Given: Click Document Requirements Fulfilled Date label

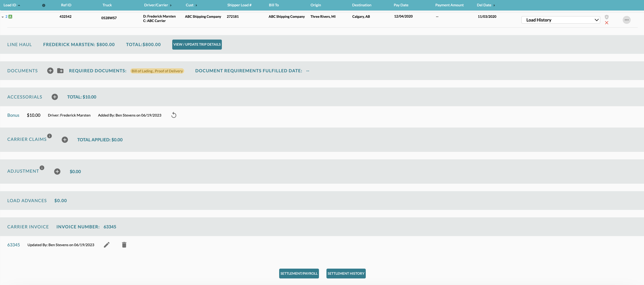Looking at the screenshot, I should click(x=249, y=71).
